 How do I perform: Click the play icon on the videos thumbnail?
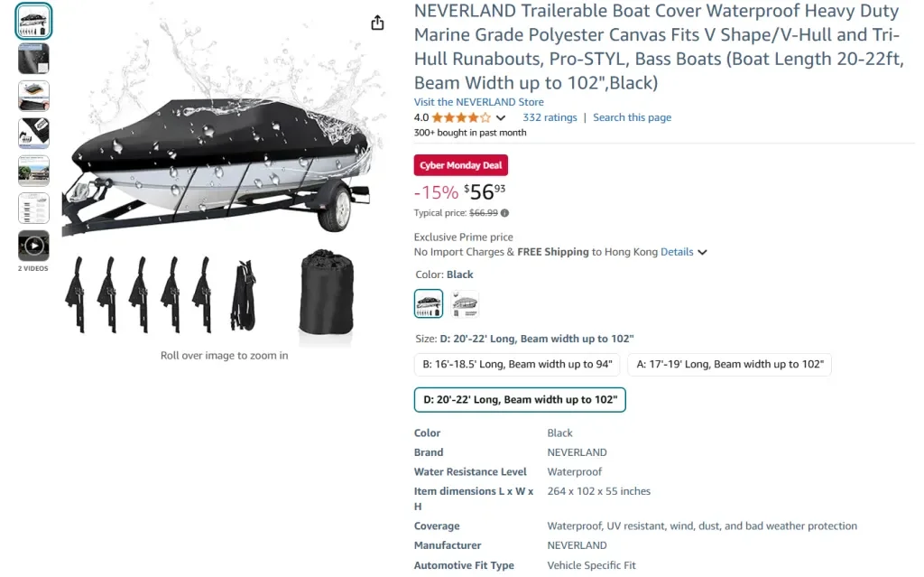[x=33, y=244]
